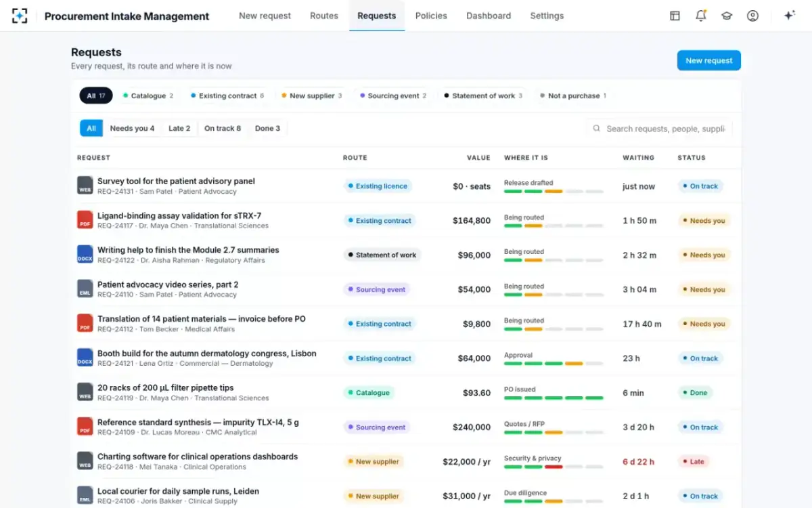Image resolution: width=812 pixels, height=508 pixels.
Task: Switch to the Dashboard tab
Action: click(489, 16)
